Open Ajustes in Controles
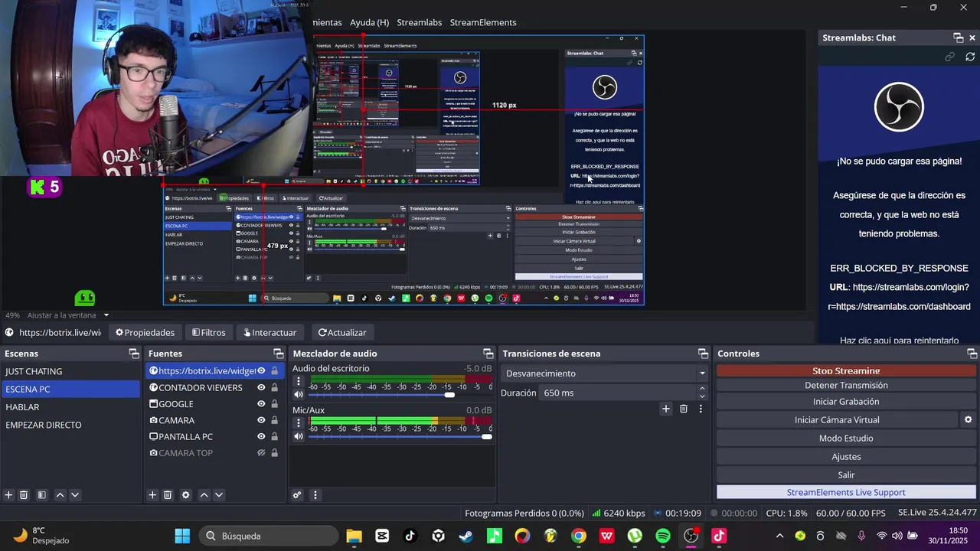Screen dimensions: 980x551 coord(846,456)
